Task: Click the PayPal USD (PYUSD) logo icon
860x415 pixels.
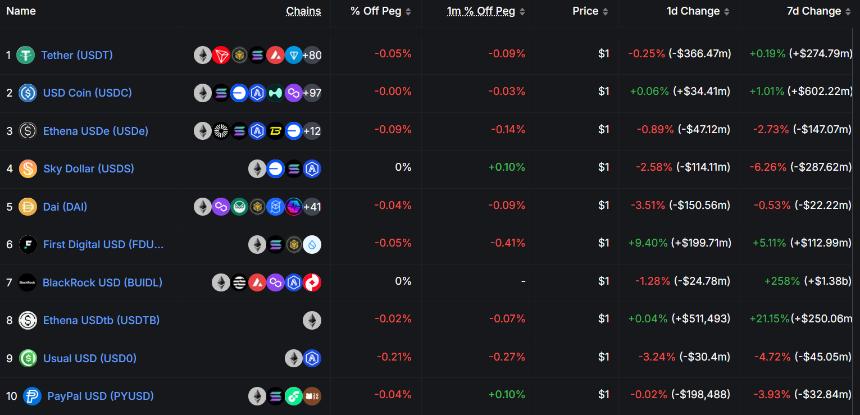Action: pyautogui.click(x=31, y=396)
